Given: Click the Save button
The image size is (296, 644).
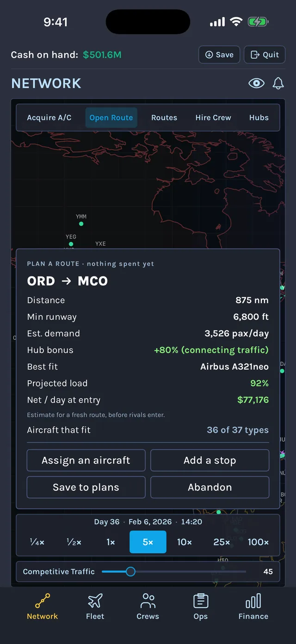Looking at the screenshot, I should pyautogui.click(x=219, y=55).
